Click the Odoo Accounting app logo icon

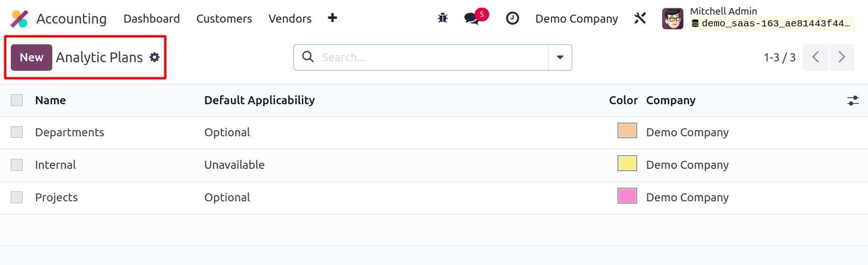[x=19, y=19]
